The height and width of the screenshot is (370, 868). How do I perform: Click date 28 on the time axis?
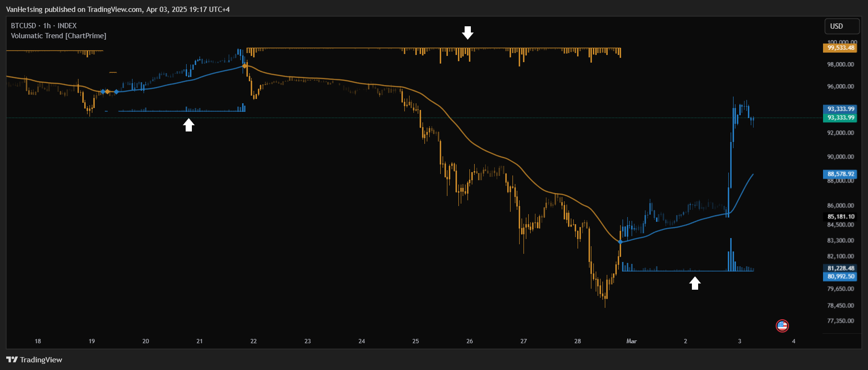pos(578,341)
